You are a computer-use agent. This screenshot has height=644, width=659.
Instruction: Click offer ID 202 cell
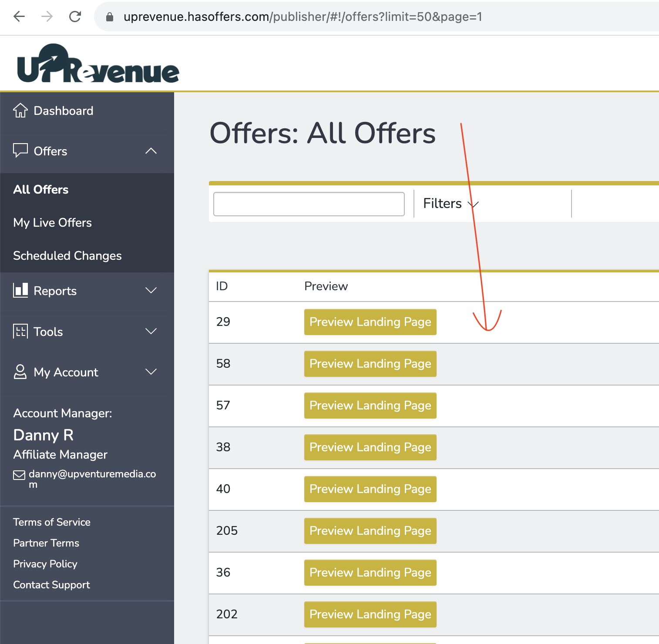[x=227, y=614]
